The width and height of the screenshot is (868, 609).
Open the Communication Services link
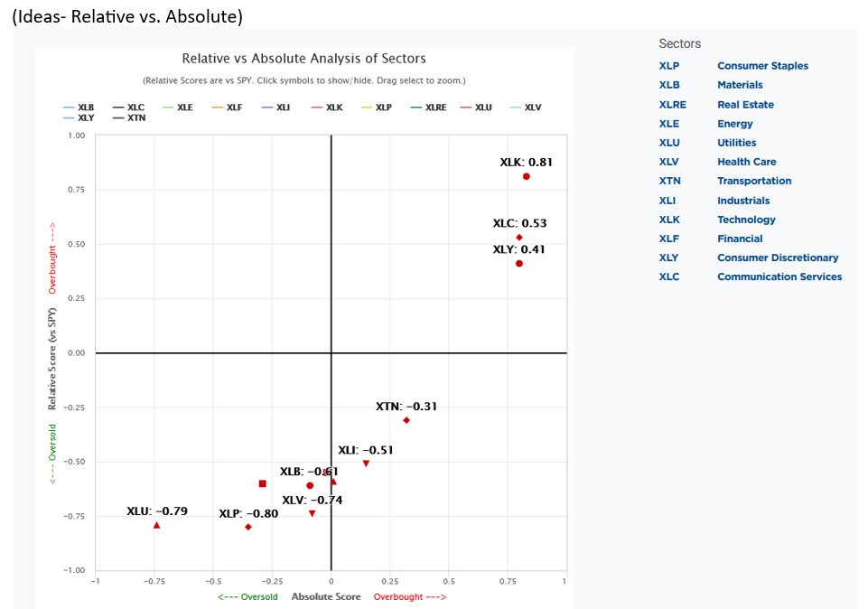pyautogui.click(x=779, y=277)
